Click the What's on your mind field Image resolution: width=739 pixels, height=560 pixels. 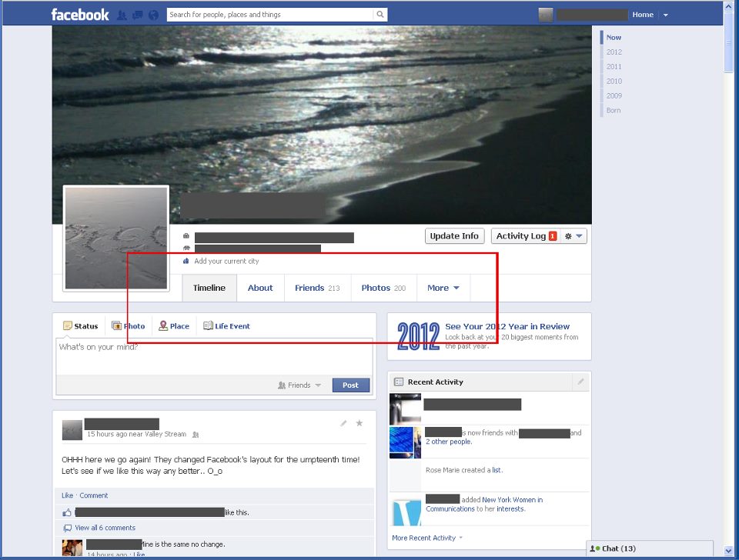coord(214,356)
